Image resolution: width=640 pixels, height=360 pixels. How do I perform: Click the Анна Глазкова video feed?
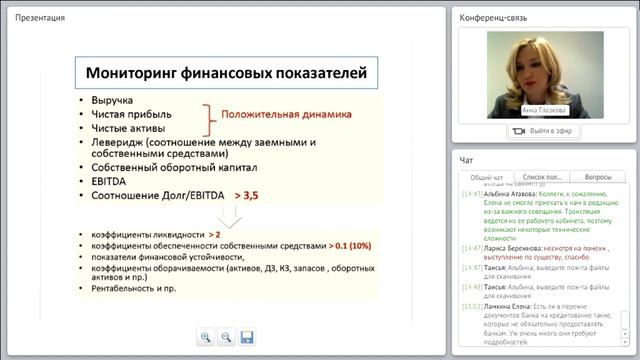[x=545, y=75]
